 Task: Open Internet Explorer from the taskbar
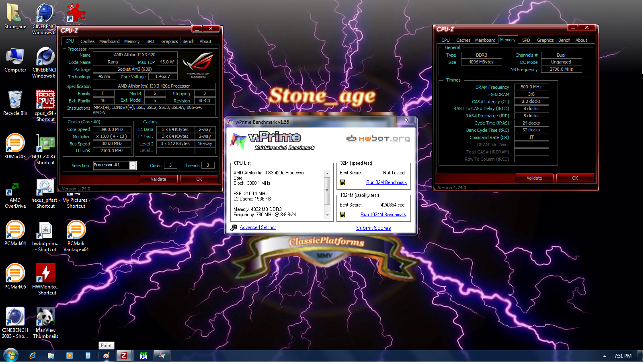[33, 356]
